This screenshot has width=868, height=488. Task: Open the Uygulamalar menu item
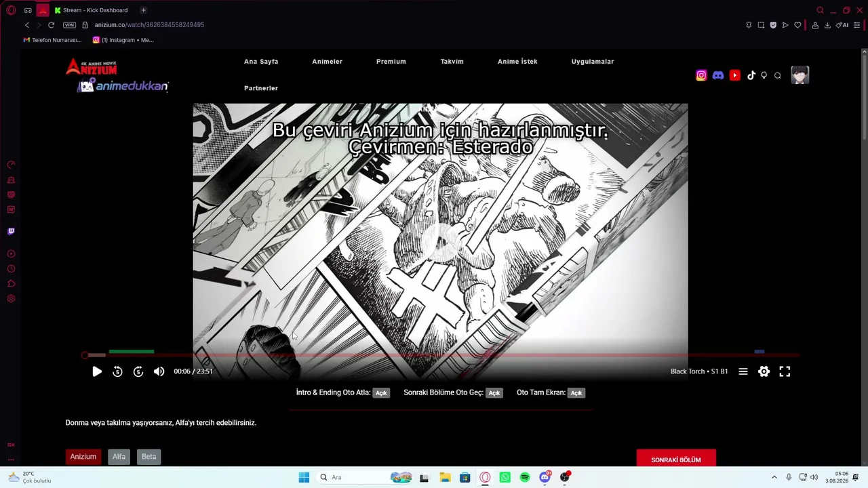point(593,62)
